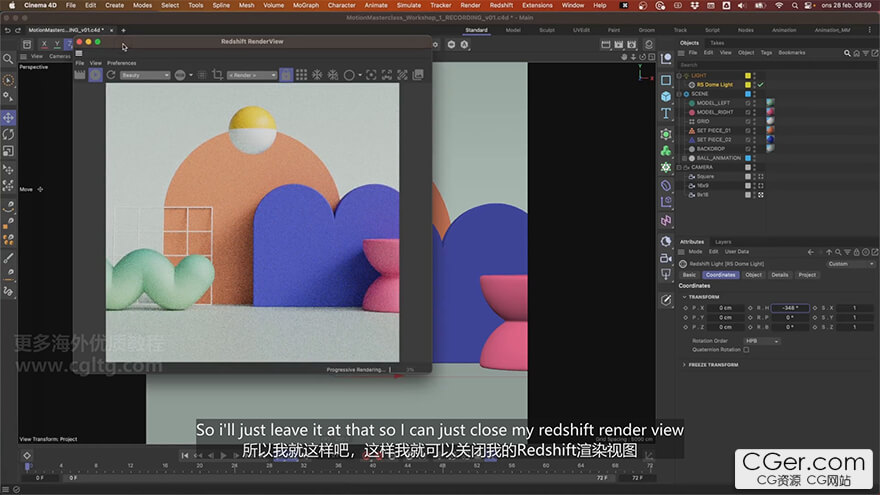Image resolution: width=880 pixels, height=495 pixels.
Task: Click the search magnifier in left toolbar
Action: point(8,58)
